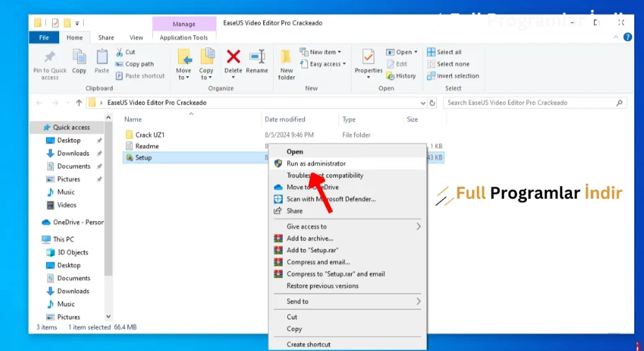Image resolution: width=644 pixels, height=351 pixels.
Task: Expand Give access to submenu
Action: [x=348, y=226]
